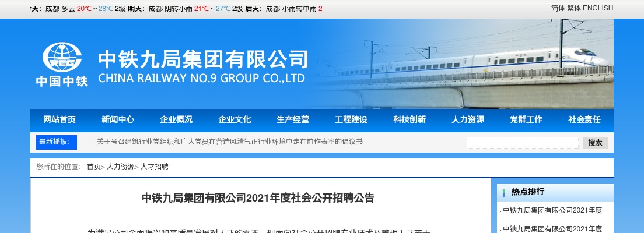The width and height of the screenshot is (644, 233).
Task: Open the 网站首页 home menu item
Action: tap(60, 119)
